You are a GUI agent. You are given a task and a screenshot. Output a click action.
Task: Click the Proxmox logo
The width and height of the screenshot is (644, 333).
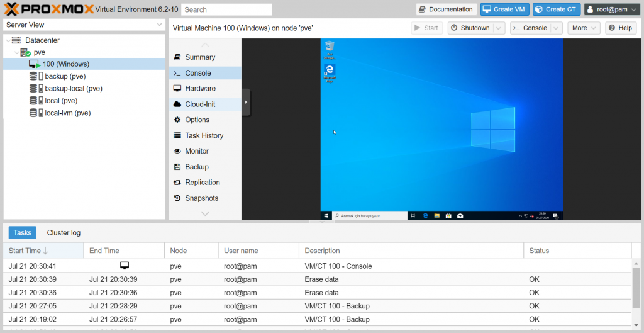coord(48,9)
